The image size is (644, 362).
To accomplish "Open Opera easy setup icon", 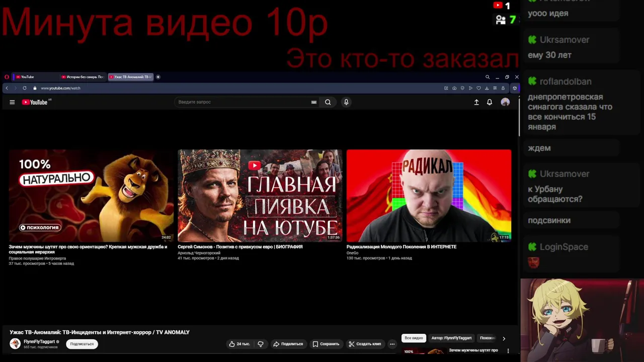I will tap(495, 88).
